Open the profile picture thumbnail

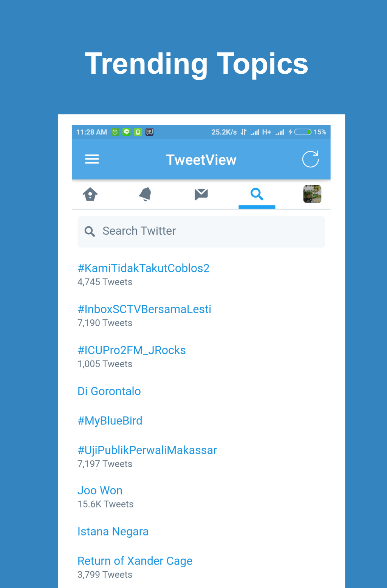[312, 194]
